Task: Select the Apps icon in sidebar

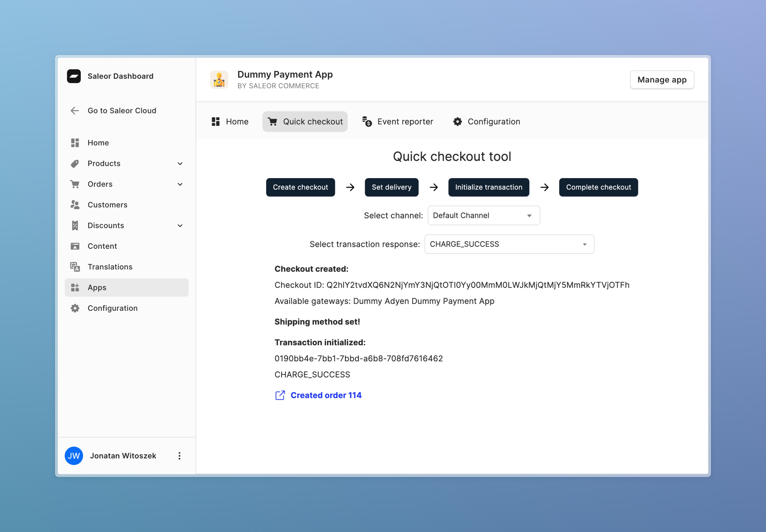Action: 75,287
